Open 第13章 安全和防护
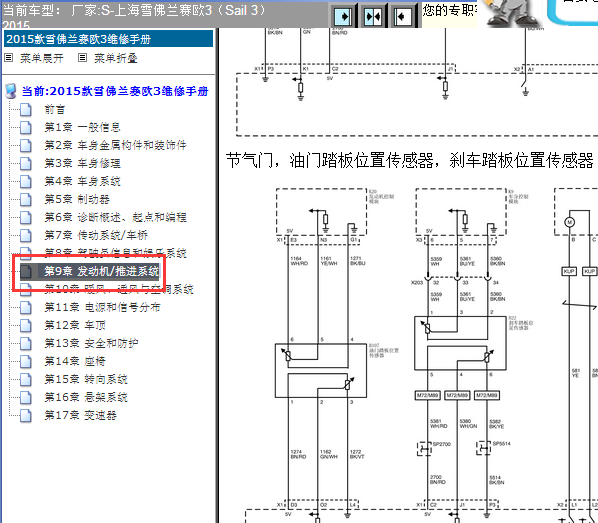This screenshot has width=598, height=523. [x=91, y=343]
